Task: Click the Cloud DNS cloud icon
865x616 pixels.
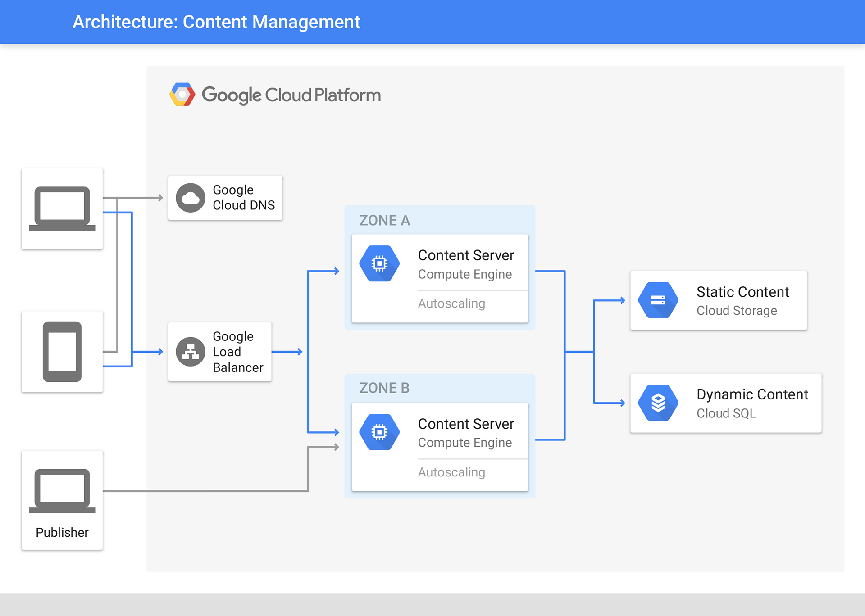Action: point(191,198)
